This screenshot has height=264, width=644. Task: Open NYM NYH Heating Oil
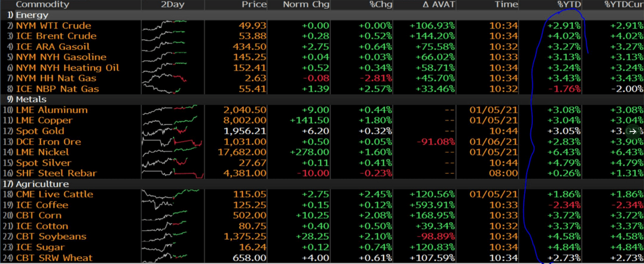point(68,68)
